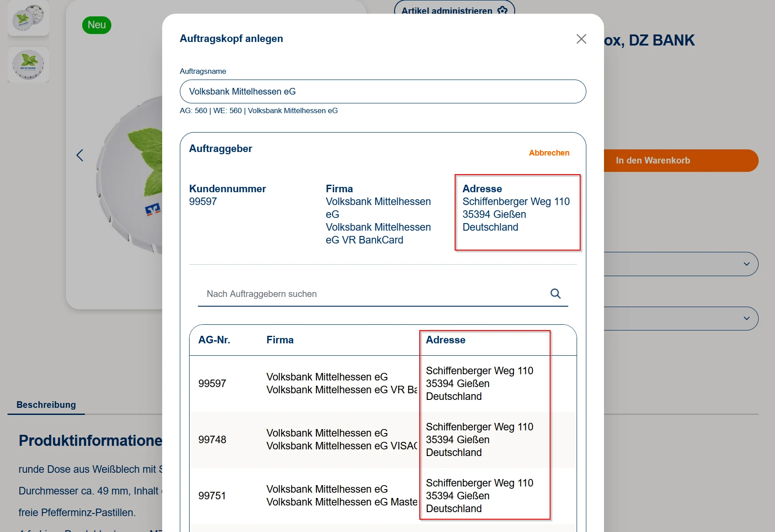Screen dimensions: 775x532
Task: Click the search magnifier icon for Auftraggeber
Action: coord(555,293)
